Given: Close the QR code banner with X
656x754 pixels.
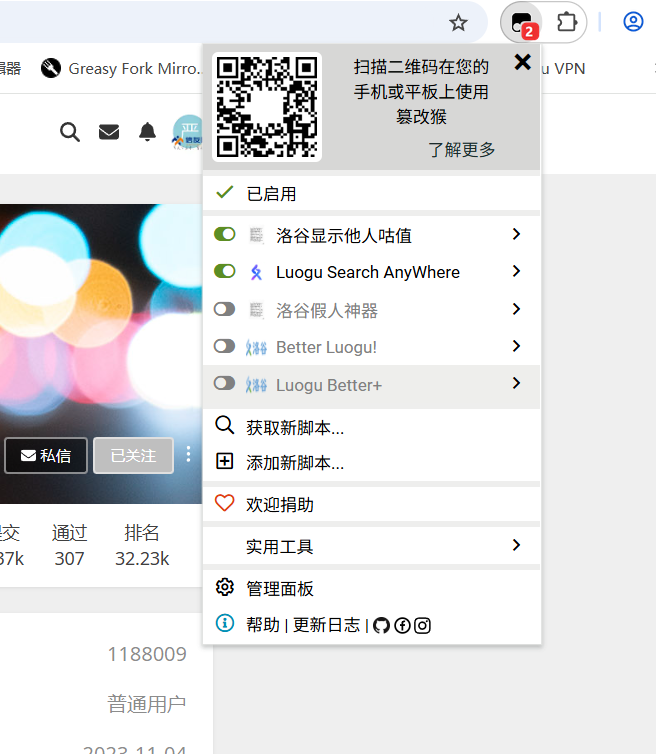Looking at the screenshot, I should coord(522,62).
